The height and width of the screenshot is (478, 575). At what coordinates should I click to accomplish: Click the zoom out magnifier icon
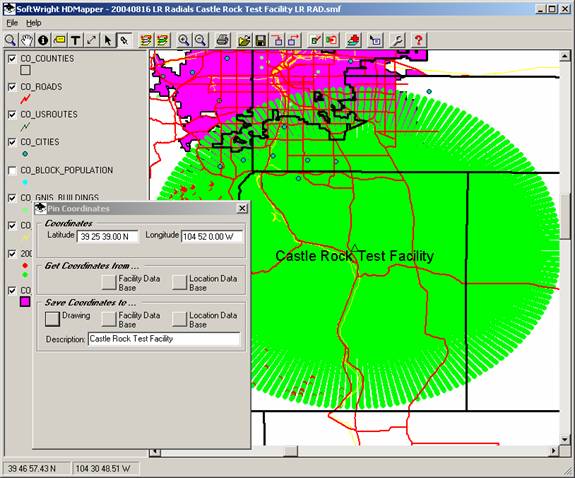pyautogui.click(x=200, y=40)
